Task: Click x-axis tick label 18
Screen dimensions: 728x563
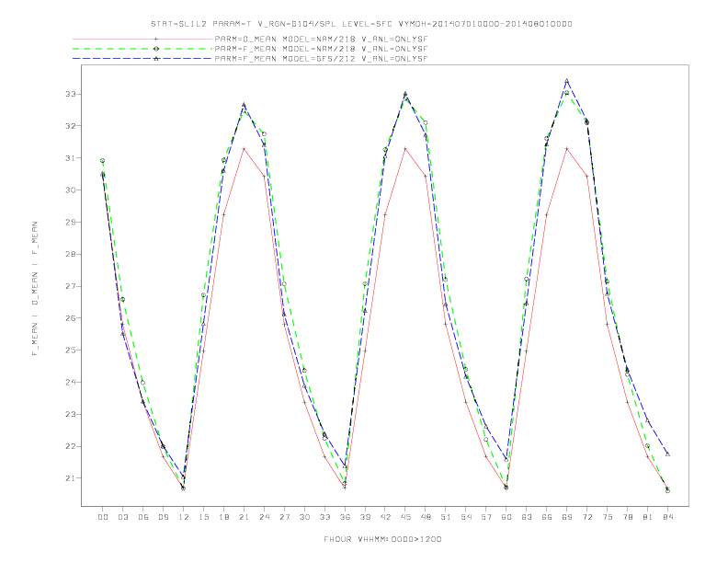Action: tap(223, 517)
